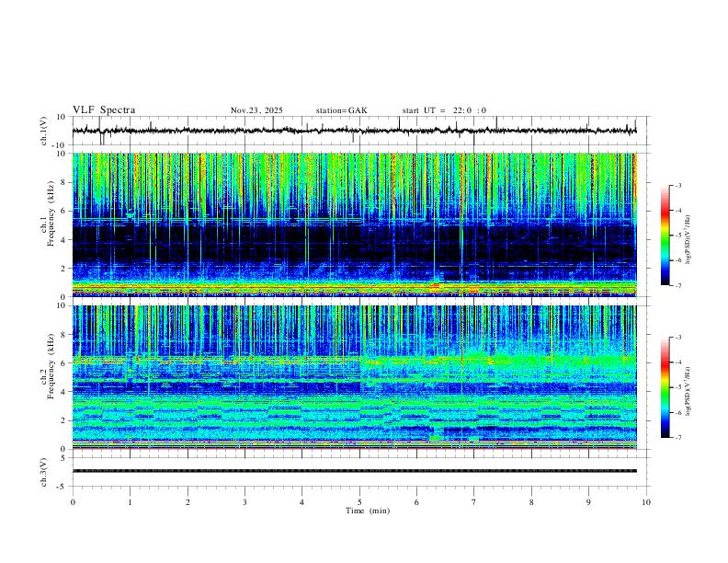728x563 pixels.
Task: Click the "VLF Spectra" plot title
Action: tap(104, 110)
